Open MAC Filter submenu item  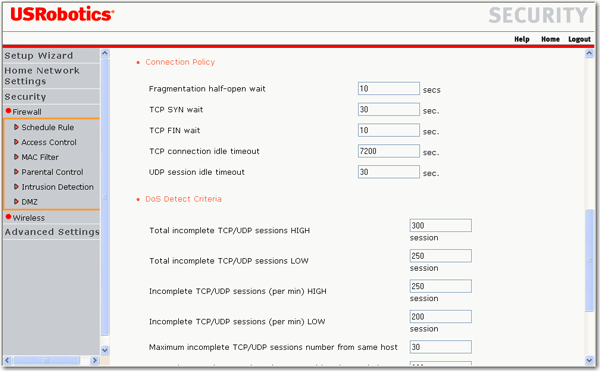(x=40, y=157)
